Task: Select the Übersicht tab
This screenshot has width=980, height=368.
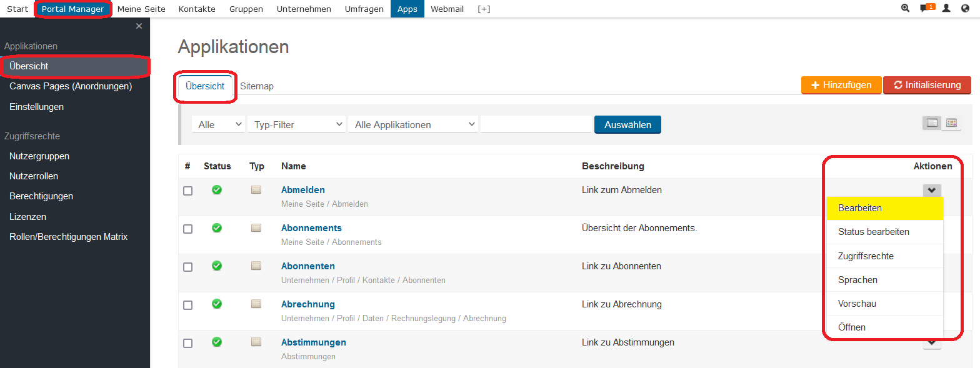Action: click(205, 86)
